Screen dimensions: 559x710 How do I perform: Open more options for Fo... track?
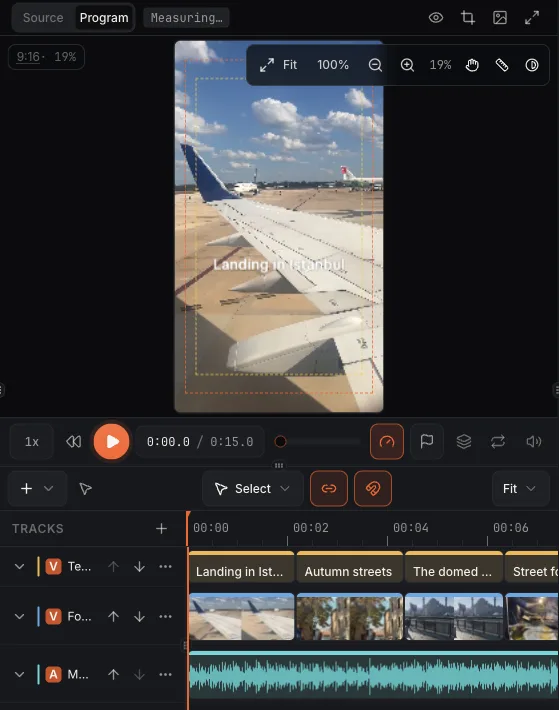coord(166,616)
